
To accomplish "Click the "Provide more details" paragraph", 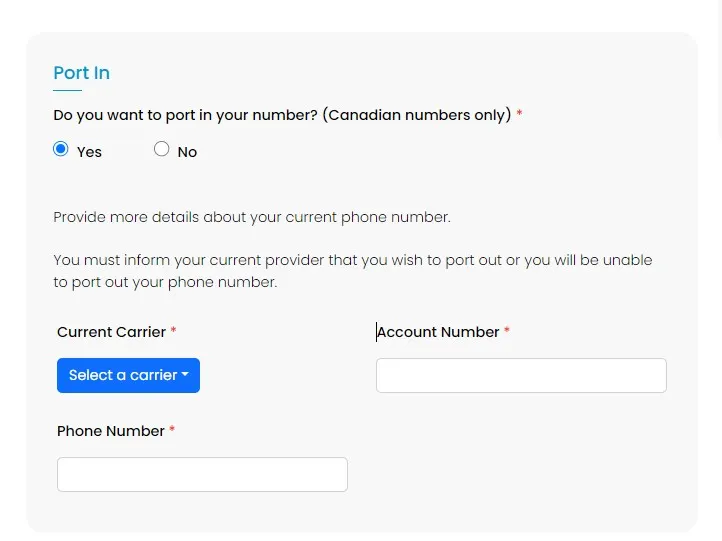I will (x=252, y=217).
